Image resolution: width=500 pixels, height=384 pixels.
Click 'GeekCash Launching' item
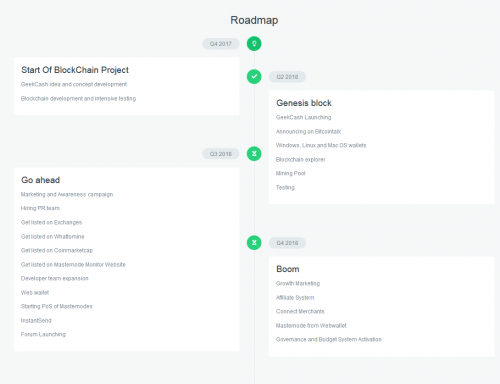click(303, 117)
